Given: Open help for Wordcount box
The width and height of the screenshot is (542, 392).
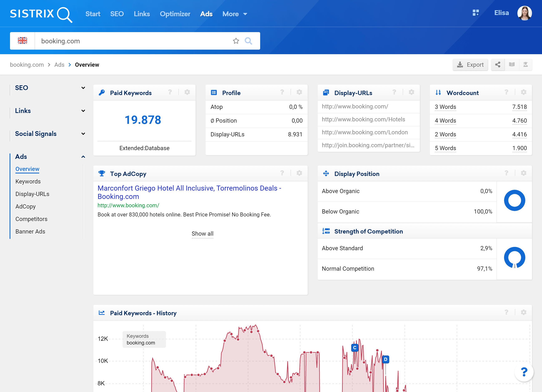Looking at the screenshot, I should point(506,92).
